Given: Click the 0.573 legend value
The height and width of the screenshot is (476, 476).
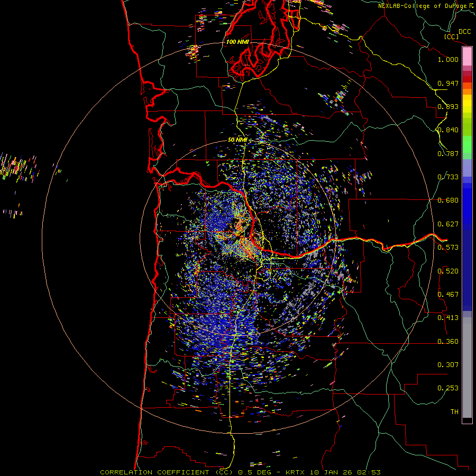Looking at the screenshot, I should tap(448, 248).
